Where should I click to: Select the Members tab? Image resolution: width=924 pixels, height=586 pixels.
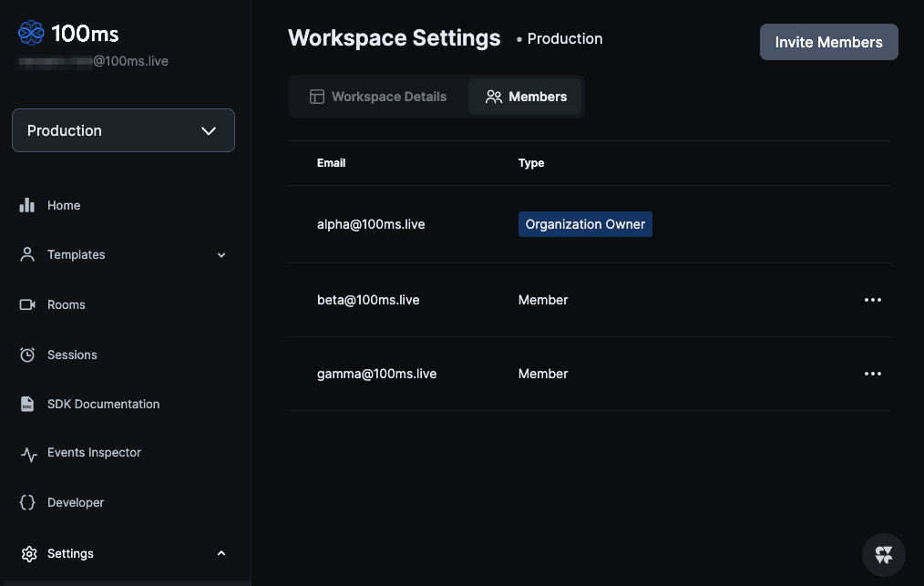coord(525,97)
